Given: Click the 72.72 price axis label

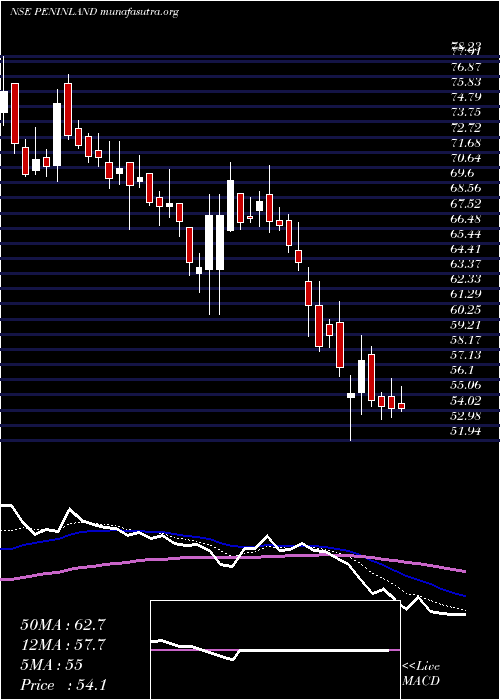Looking at the screenshot, I should click(466, 128).
